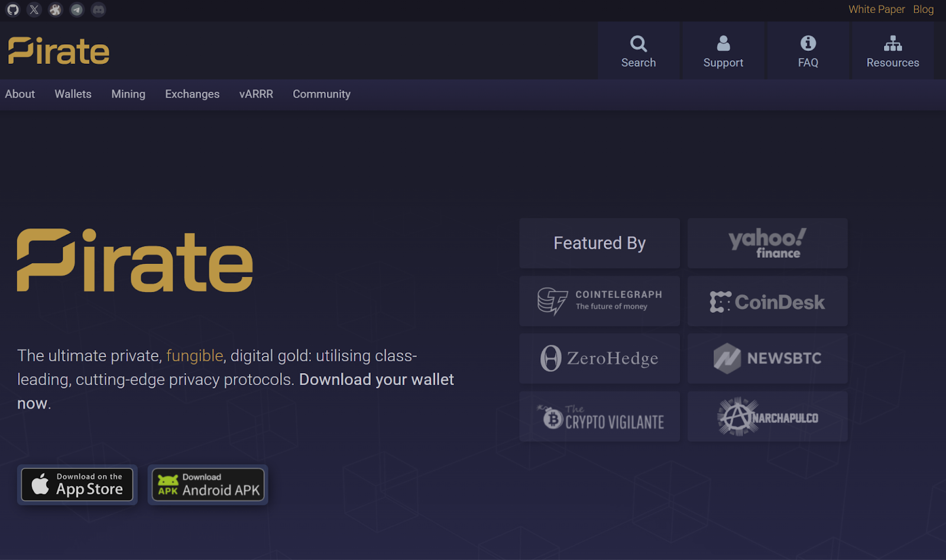Click the 'Featured By' tile

click(600, 243)
